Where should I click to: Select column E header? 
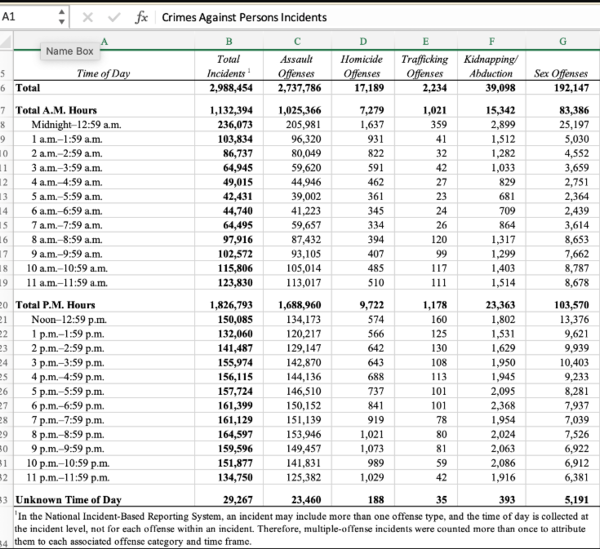[424, 40]
